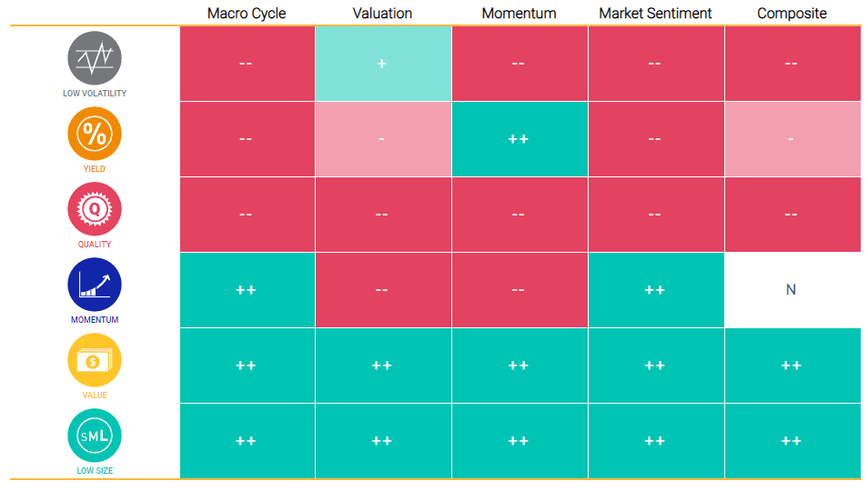Select the Momentum Composite N cell
Viewport: 868px width, 491px height.
tap(792, 290)
